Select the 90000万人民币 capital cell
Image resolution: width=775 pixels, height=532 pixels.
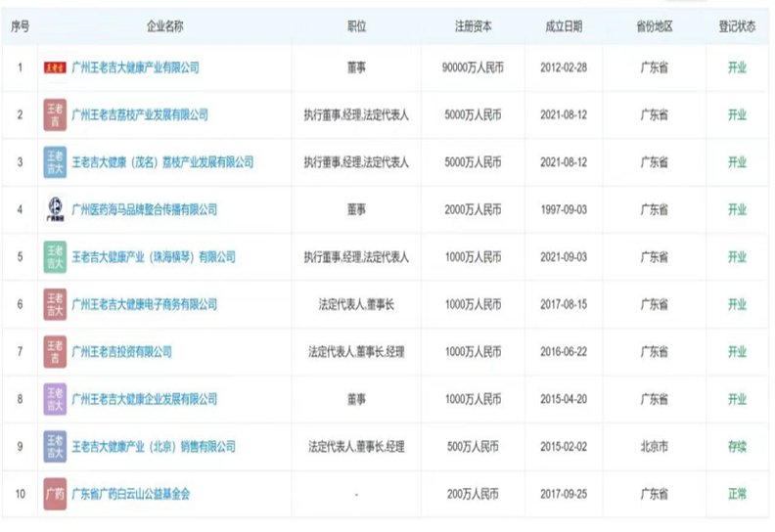(x=473, y=67)
